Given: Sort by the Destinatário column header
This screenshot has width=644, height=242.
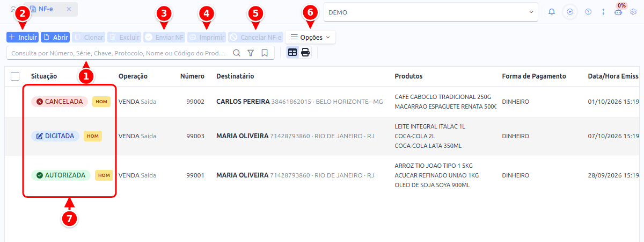Looking at the screenshot, I should [235, 76].
